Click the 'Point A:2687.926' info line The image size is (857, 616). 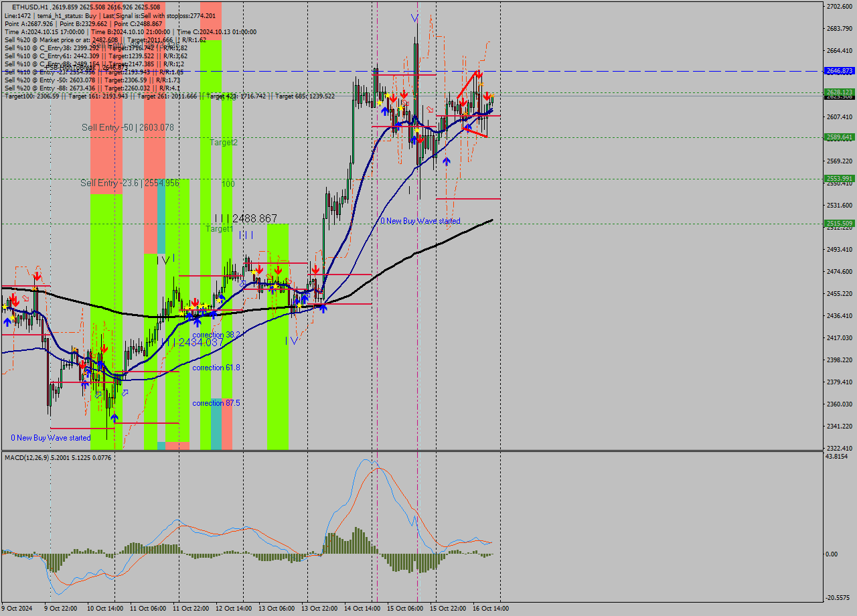point(83,24)
